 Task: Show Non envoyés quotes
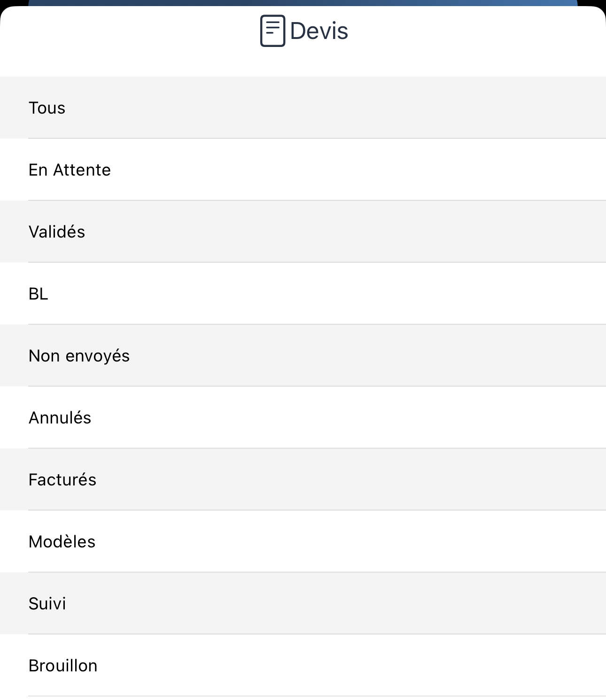tap(303, 355)
